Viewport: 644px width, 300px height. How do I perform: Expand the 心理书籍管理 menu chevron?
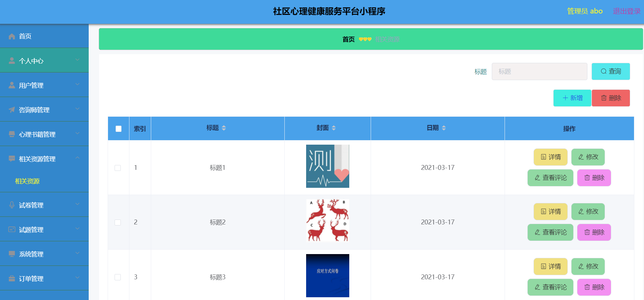77,133
